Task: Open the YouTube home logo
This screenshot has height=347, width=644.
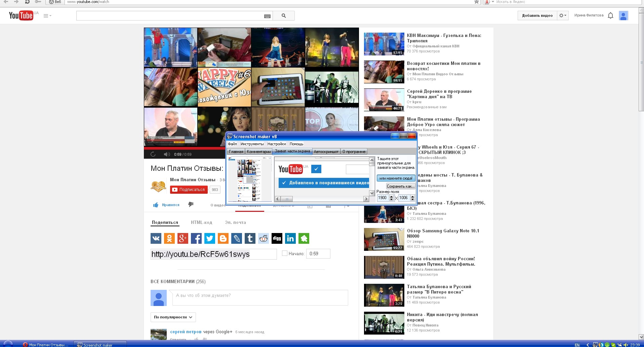Action: (x=21, y=15)
